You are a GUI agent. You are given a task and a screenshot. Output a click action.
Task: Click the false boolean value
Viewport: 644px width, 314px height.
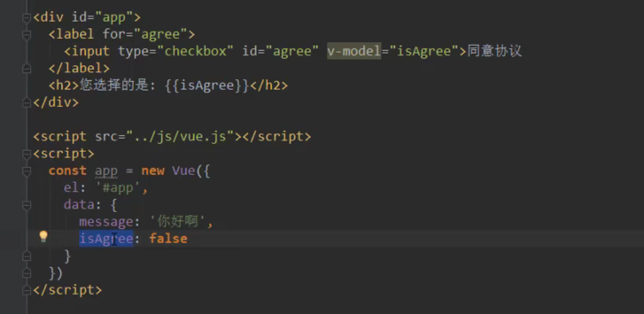[168, 239]
